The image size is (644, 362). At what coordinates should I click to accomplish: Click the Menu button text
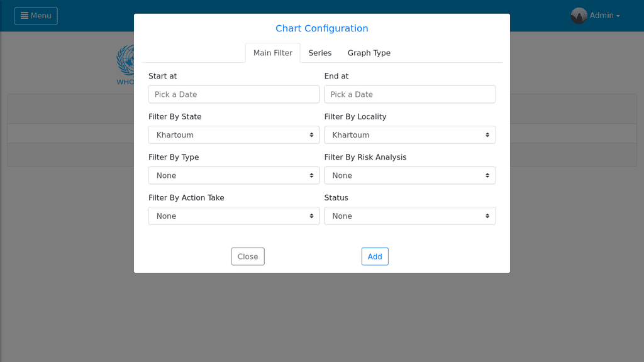coord(41,16)
